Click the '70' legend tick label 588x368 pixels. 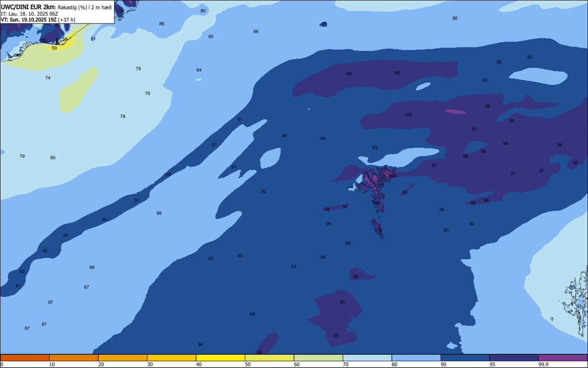click(x=345, y=364)
